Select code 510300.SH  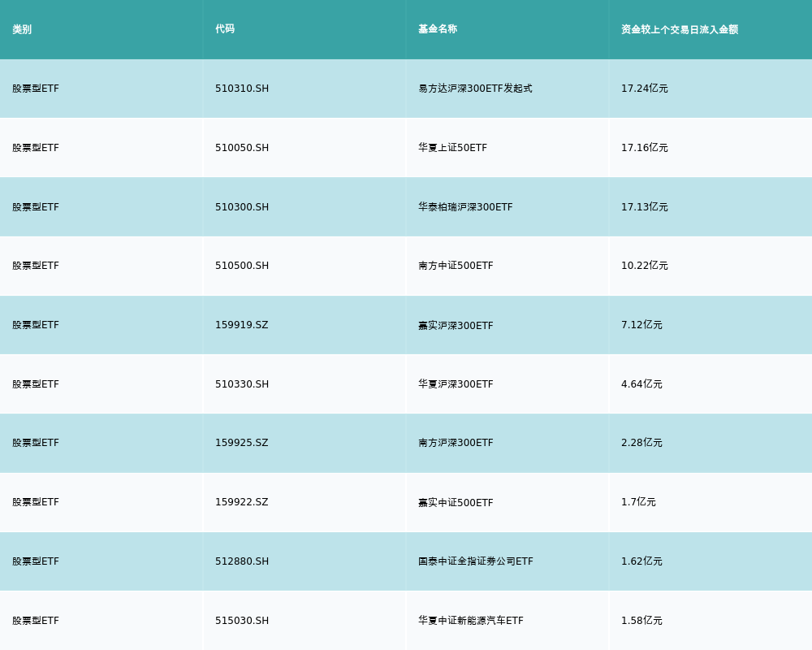point(242,207)
